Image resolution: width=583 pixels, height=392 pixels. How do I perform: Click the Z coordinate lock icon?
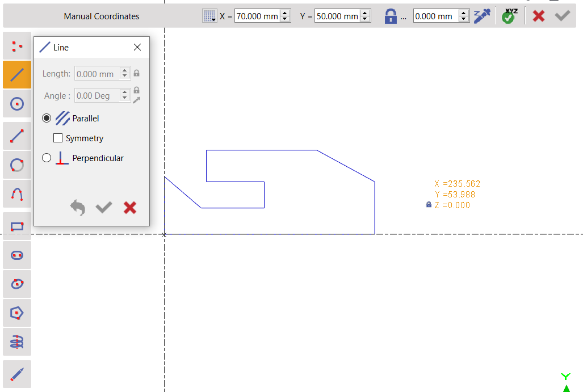click(390, 16)
